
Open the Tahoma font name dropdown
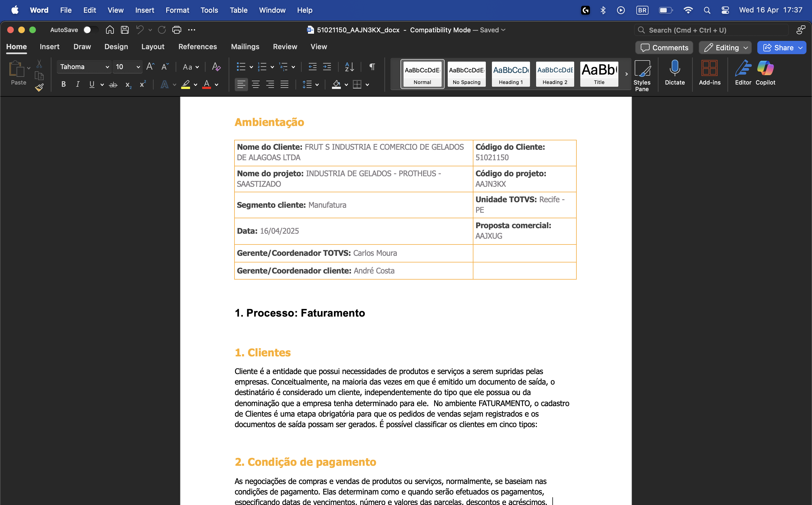click(107, 67)
